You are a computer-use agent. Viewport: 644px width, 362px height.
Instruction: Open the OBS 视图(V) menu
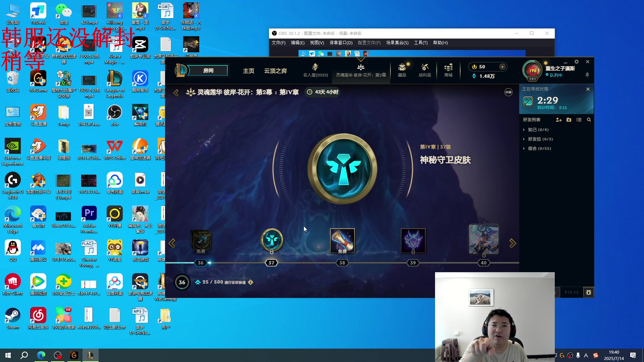(317, 43)
